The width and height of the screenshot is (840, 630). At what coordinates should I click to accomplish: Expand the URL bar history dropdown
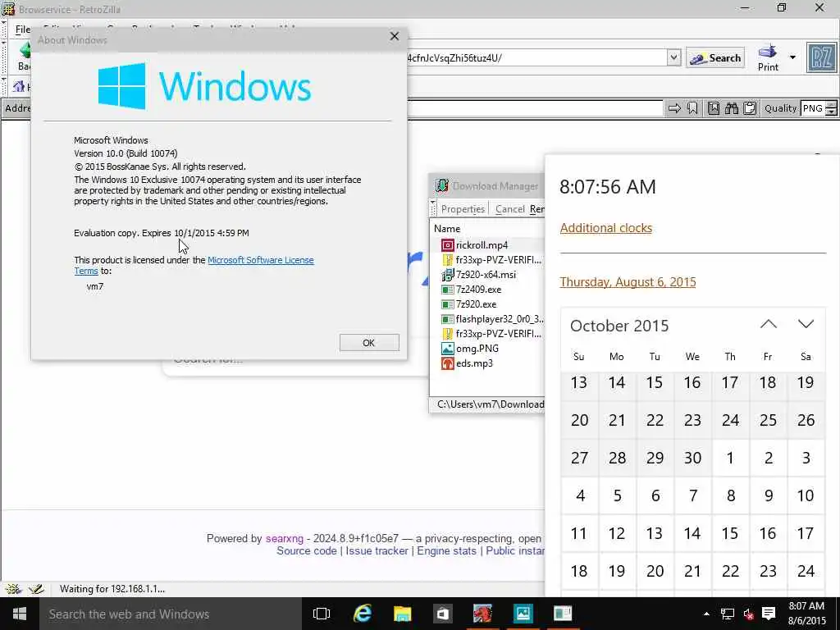pyautogui.click(x=674, y=58)
